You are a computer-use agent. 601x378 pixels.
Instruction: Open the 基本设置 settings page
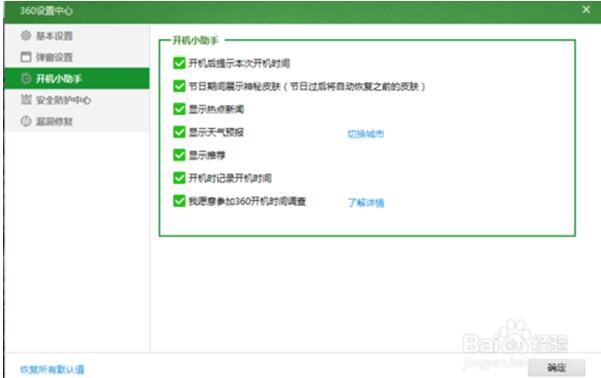tap(77, 36)
